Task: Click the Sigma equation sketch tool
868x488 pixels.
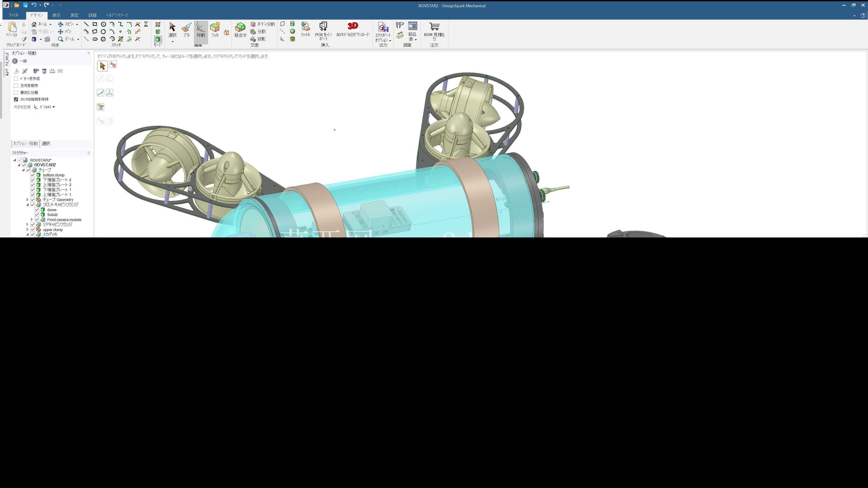Action: (x=146, y=24)
